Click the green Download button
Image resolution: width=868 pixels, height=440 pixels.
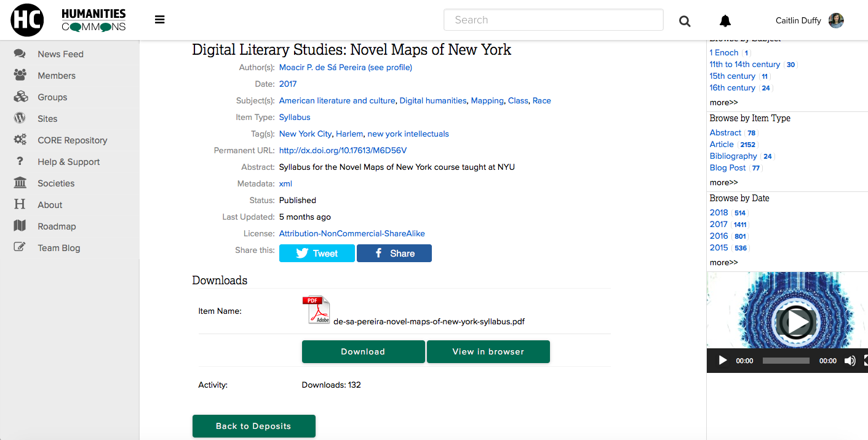click(363, 351)
